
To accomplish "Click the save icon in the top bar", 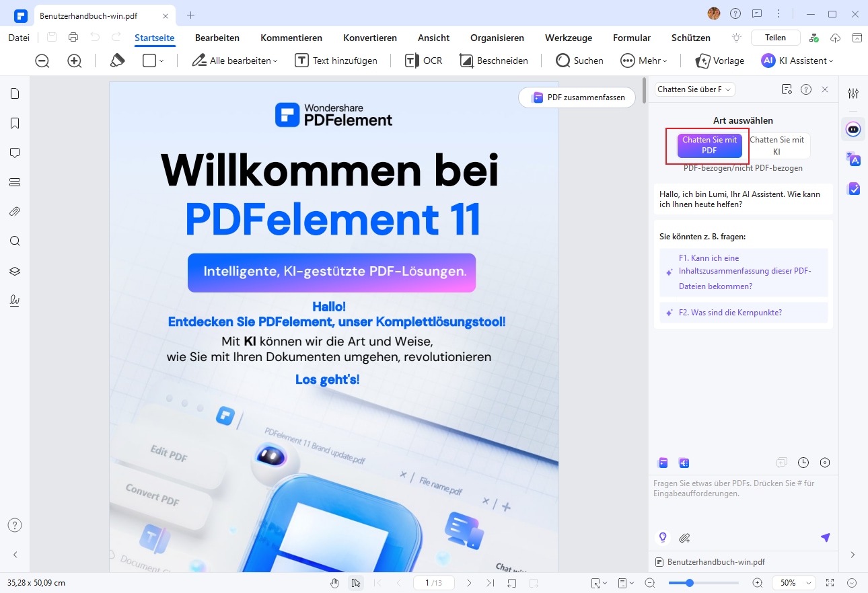I will pos(52,38).
